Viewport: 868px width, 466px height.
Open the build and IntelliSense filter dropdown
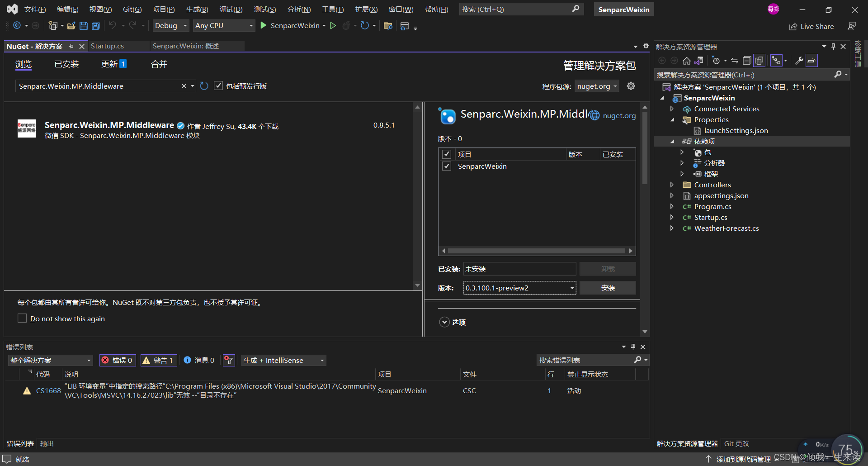[283, 360]
